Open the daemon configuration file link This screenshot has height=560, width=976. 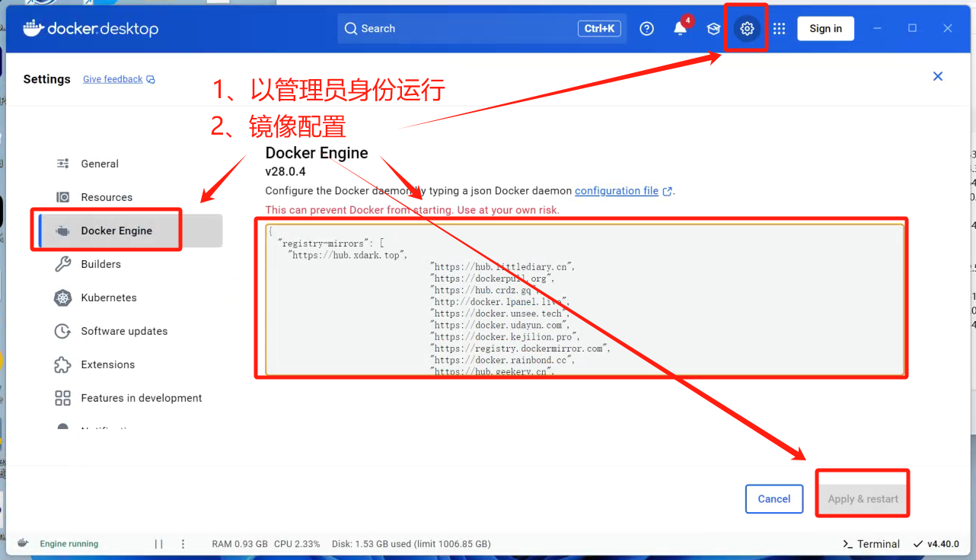617,190
